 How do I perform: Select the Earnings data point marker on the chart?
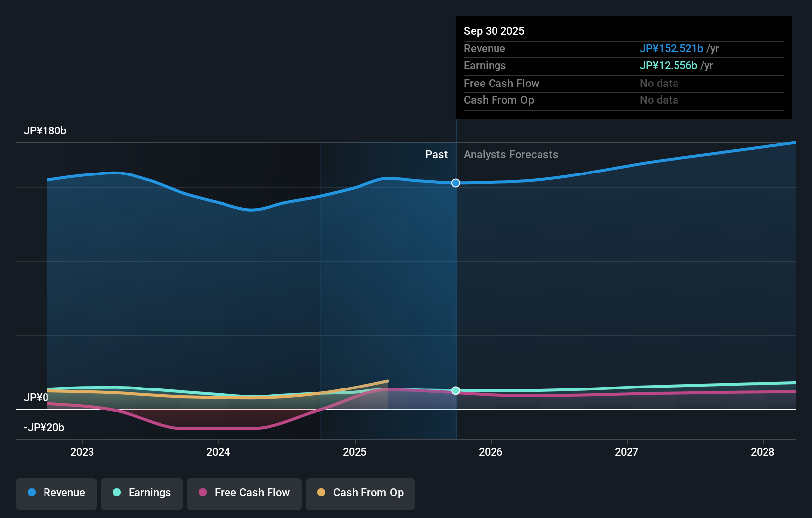455,390
